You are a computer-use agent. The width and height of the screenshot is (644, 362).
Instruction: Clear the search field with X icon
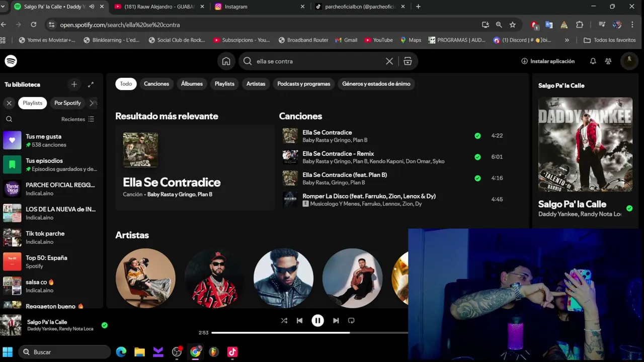tap(389, 61)
